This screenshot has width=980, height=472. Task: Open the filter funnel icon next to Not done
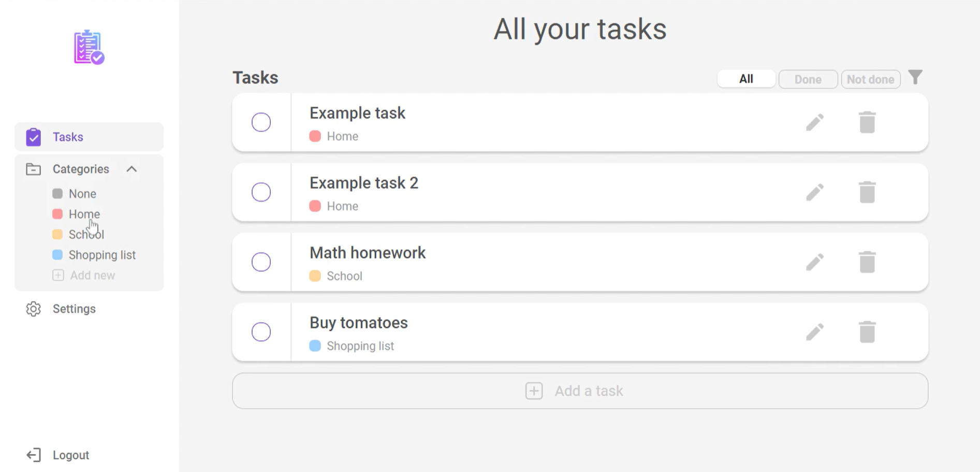pos(915,78)
